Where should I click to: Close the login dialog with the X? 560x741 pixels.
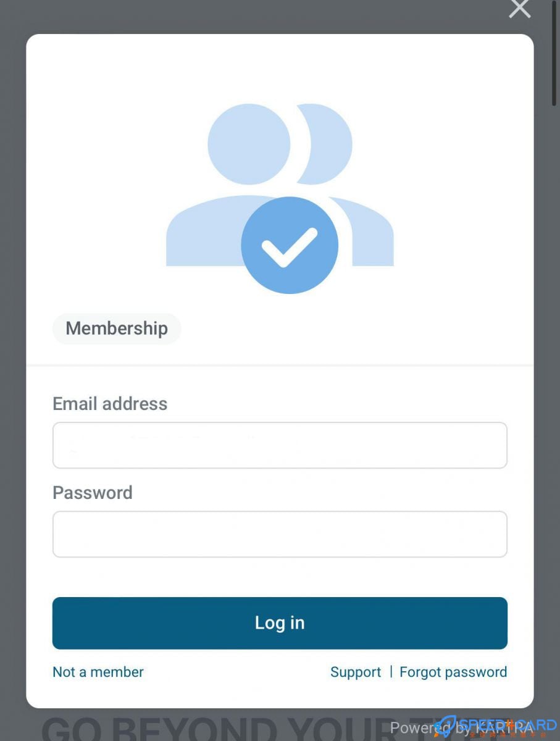(x=519, y=8)
